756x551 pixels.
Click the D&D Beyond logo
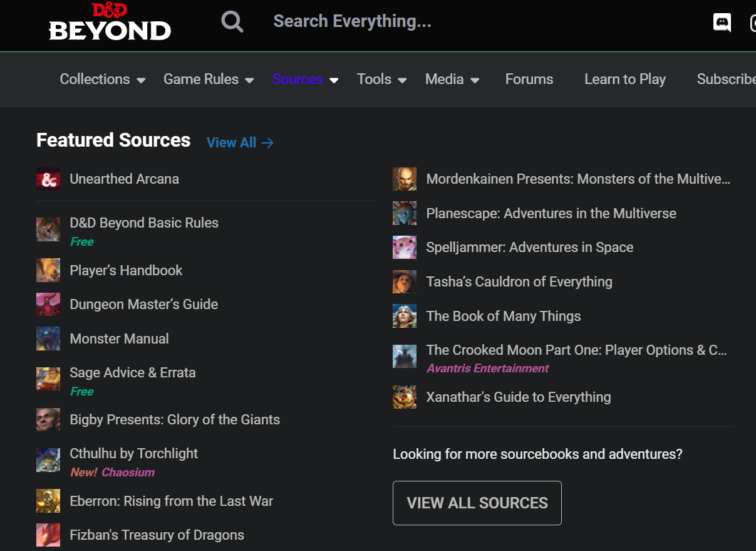[110, 21]
